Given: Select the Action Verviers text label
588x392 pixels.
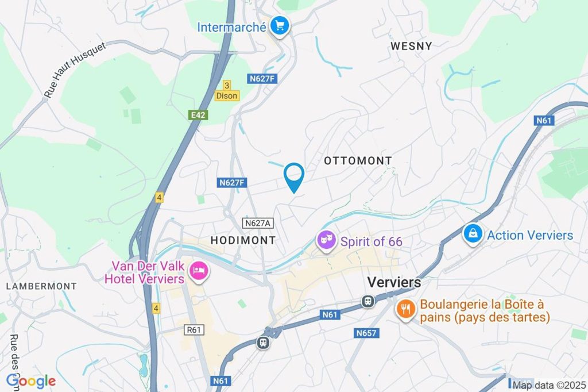Looking at the screenshot, I should pos(530,235).
